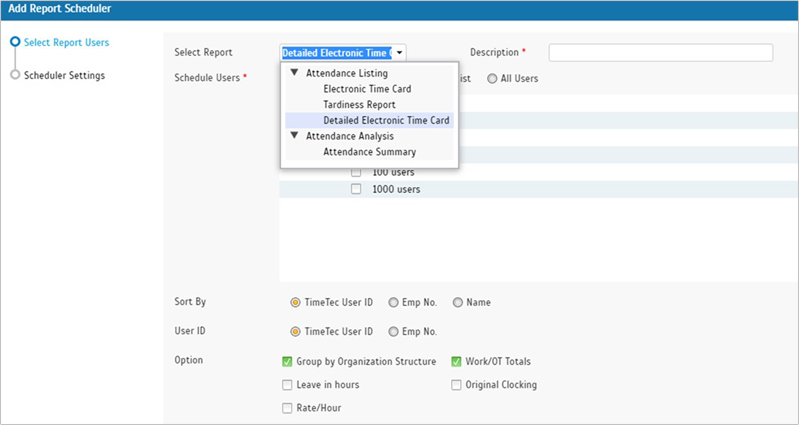Enable Leave in hours option
This screenshot has width=800, height=425.
pyautogui.click(x=287, y=385)
